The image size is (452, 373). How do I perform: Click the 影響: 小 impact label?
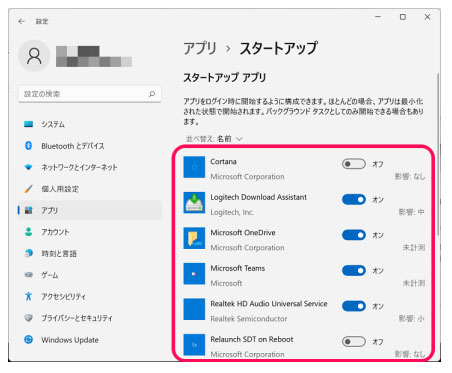(x=412, y=319)
